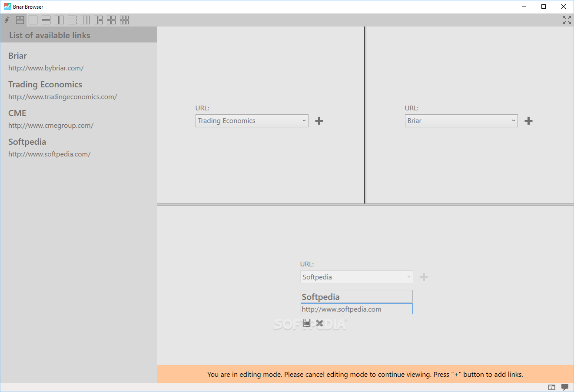Save the edited link with the floppy icon
Image resolution: width=574 pixels, height=392 pixels.
307,323
